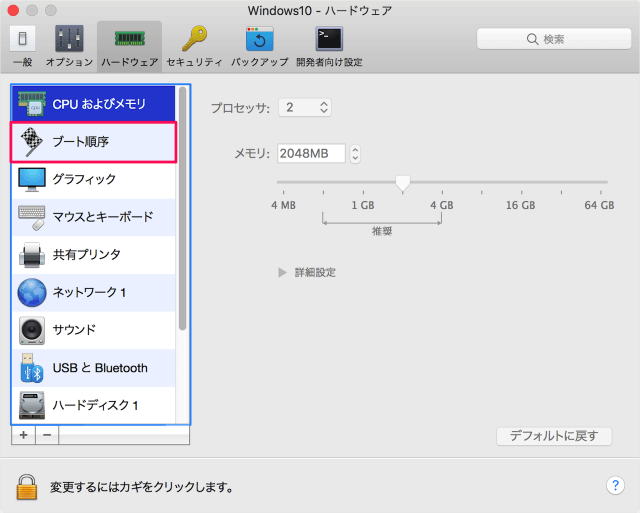
Task: Click the plus button to add device
Action: coord(23,436)
